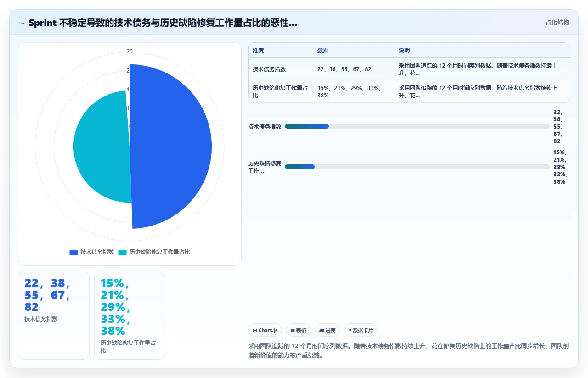Click the 技术债务指数 caption in the data card
This screenshot has width=588, height=378.
pos(41,319)
